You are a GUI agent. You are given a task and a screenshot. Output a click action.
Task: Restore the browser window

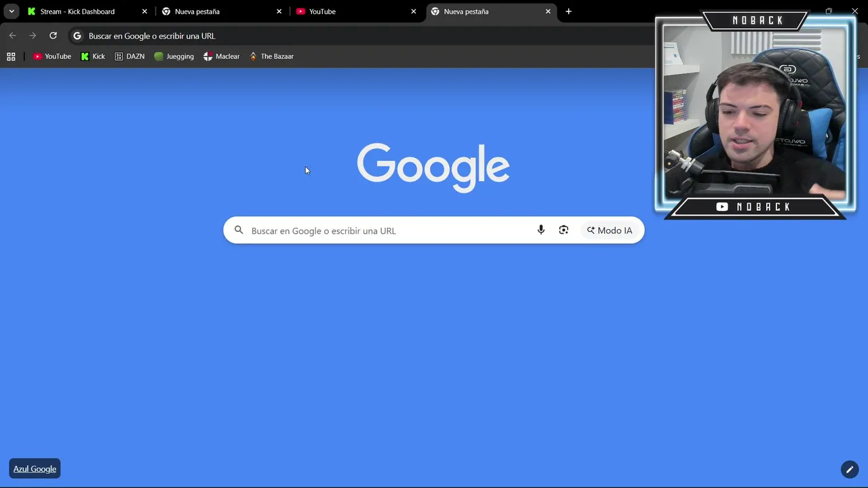pyautogui.click(x=829, y=12)
